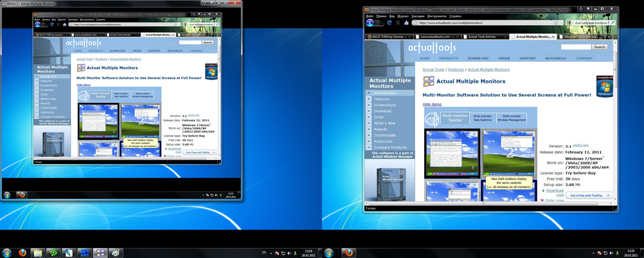Click the Start orb on right monitor taskbar
The width and height of the screenshot is (644, 258).
point(329,252)
